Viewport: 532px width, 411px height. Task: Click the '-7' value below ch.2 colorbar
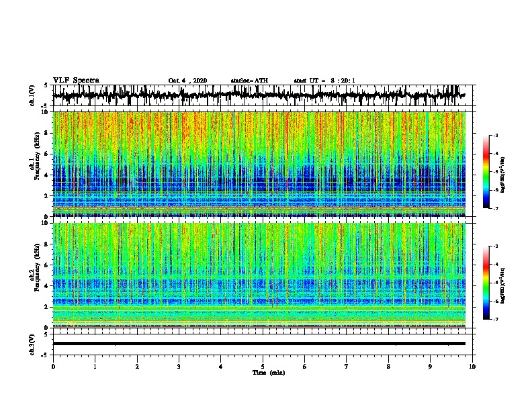pyautogui.click(x=495, y=320)
